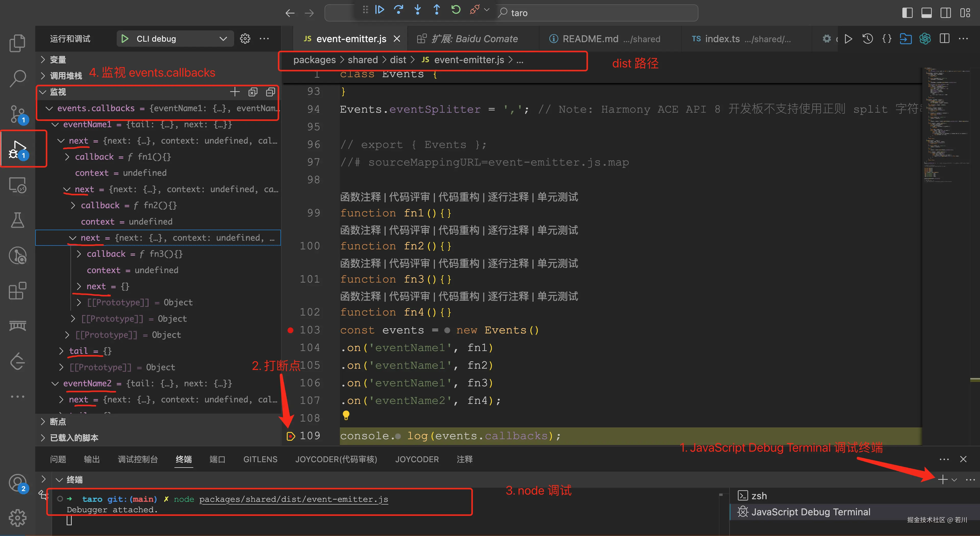Switch to the 调试控制台 panel tab
The image size is (980, 536).
(x=137, y=459)
